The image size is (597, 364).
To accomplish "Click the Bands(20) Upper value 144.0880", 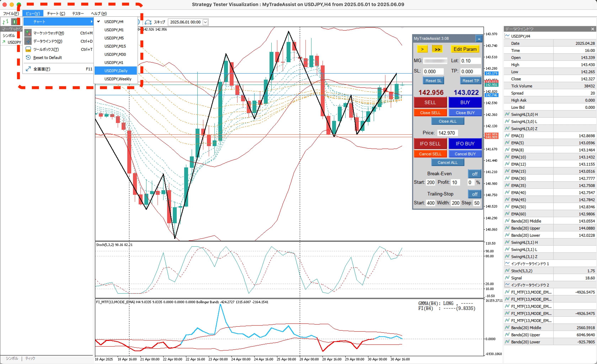I will (587, 228).
